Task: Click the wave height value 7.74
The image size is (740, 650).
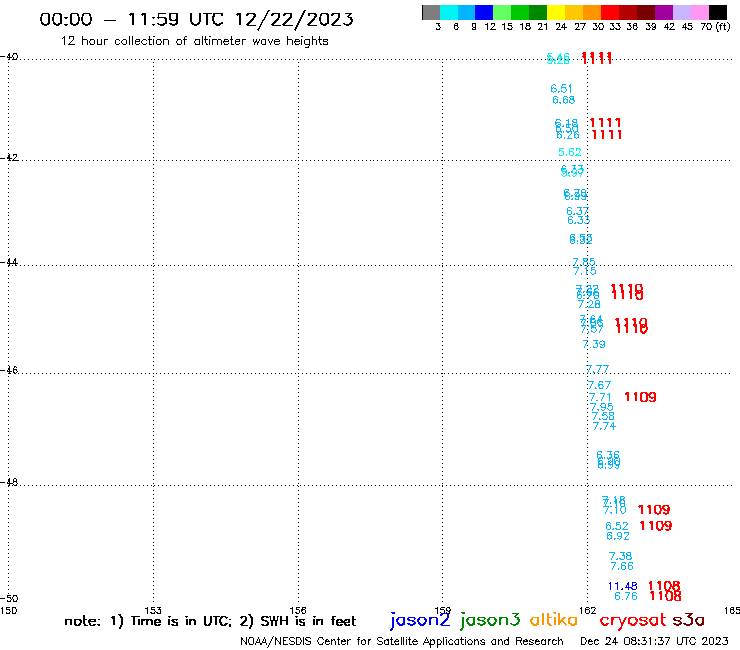Action: point(604,426)
